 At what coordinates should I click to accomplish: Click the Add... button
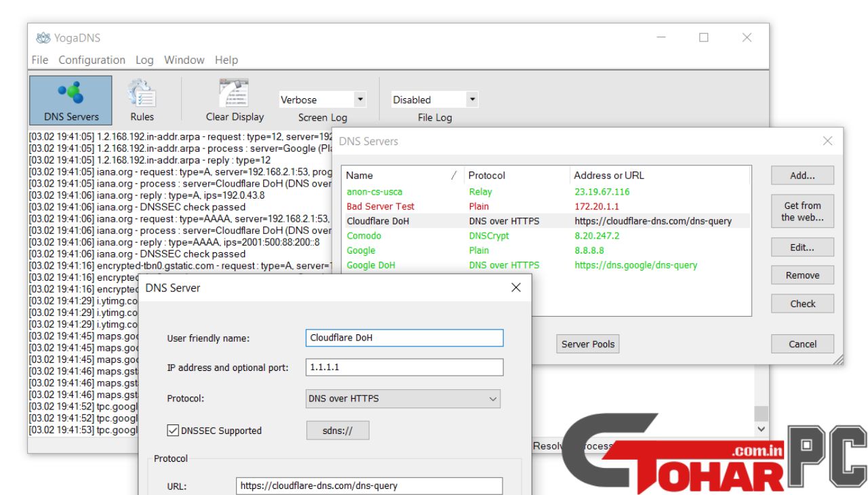[x=802, y=176]
